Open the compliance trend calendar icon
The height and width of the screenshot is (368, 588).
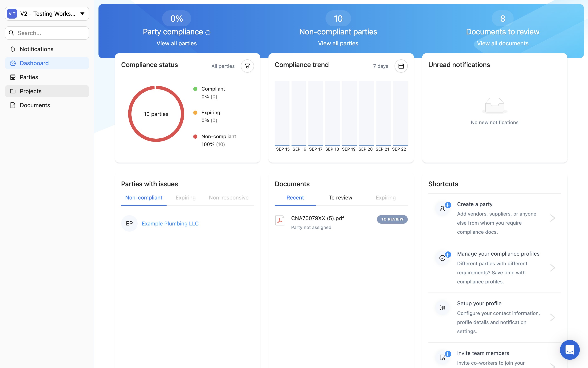point(401,66)
